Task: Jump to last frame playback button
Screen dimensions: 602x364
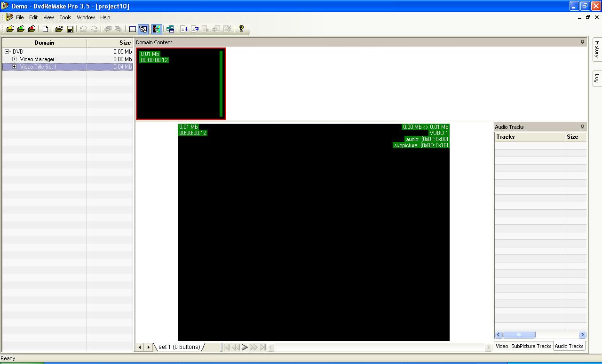Action: pyautogui.click(x=263, y=348)
